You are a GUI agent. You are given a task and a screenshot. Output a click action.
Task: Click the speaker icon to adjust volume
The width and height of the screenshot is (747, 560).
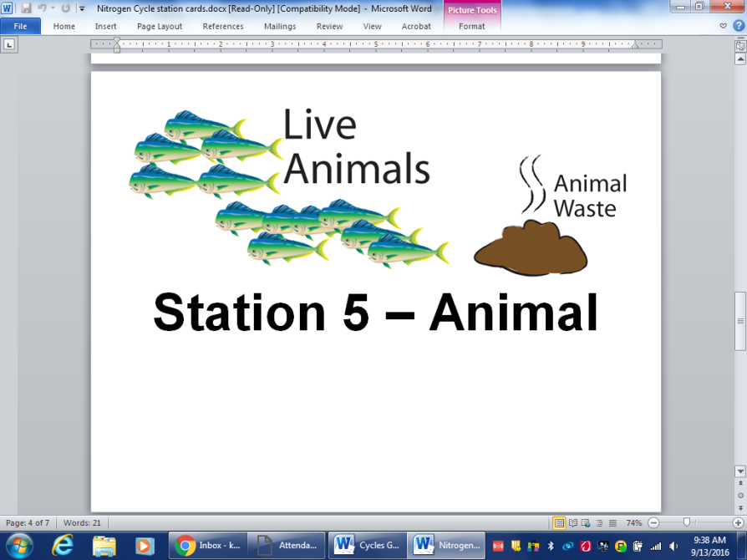pos(673,546)
